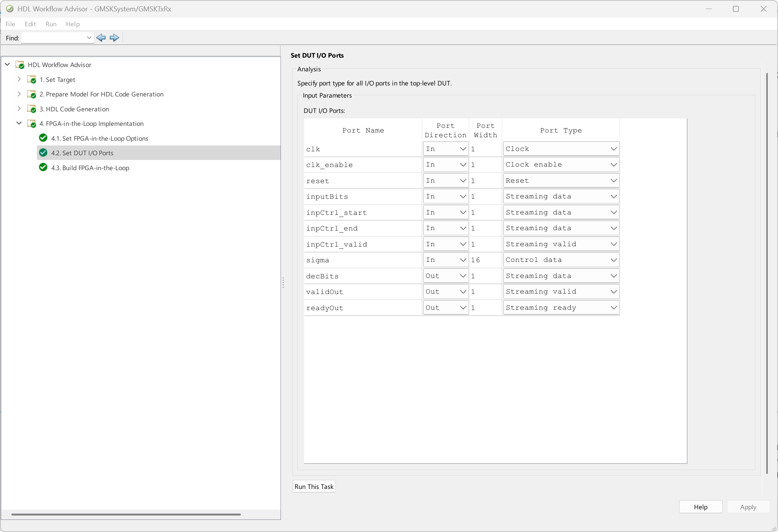This screenshot has width=778, height=532.
Task: Click the Find previous blue arrow icon
Action: (101, 38)
